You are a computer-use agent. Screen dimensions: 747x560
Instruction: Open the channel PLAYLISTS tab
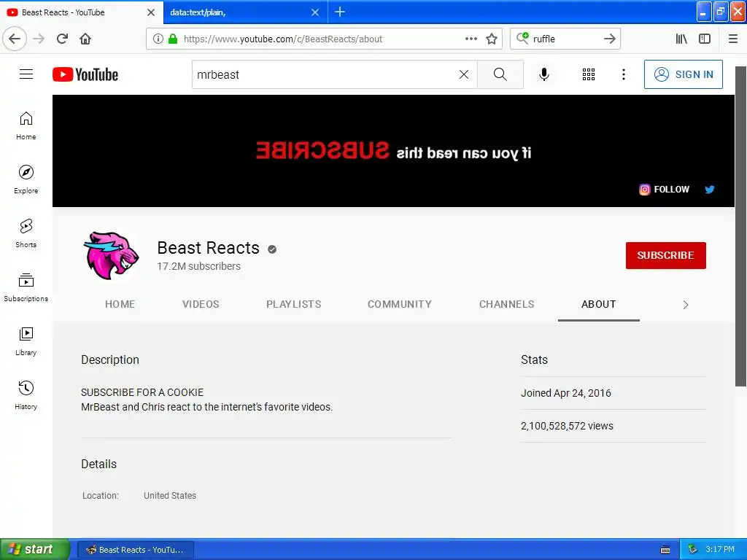[x=293, y=304]
